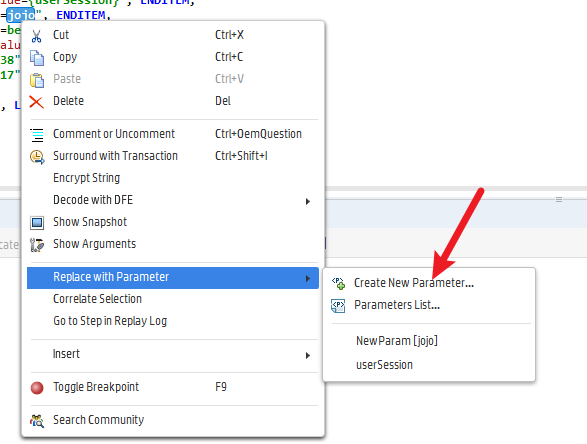The width and height of the screenshot is (587, 444).
Task: Click the scissors Cut icon
Action: click(x=36, y=36)
